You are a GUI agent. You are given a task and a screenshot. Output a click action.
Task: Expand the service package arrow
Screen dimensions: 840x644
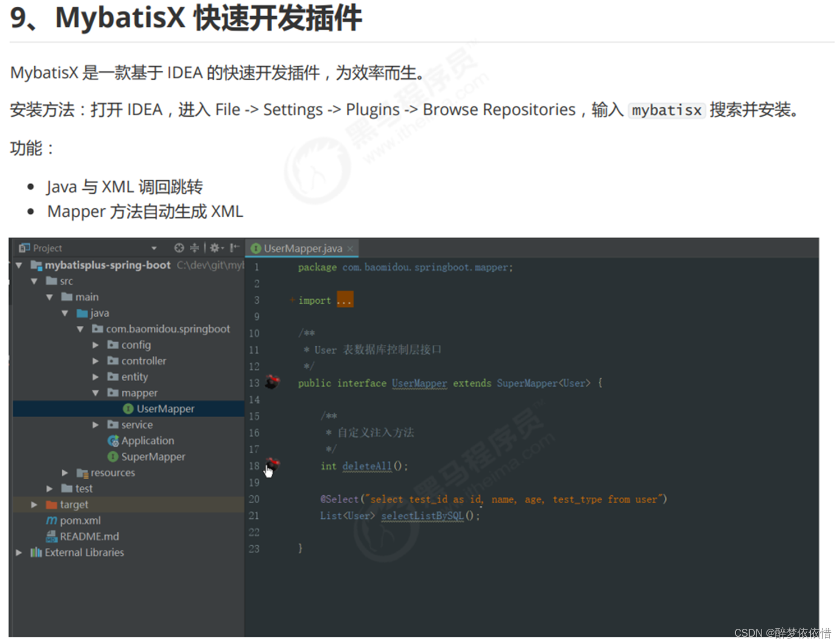tap(95, 425)
